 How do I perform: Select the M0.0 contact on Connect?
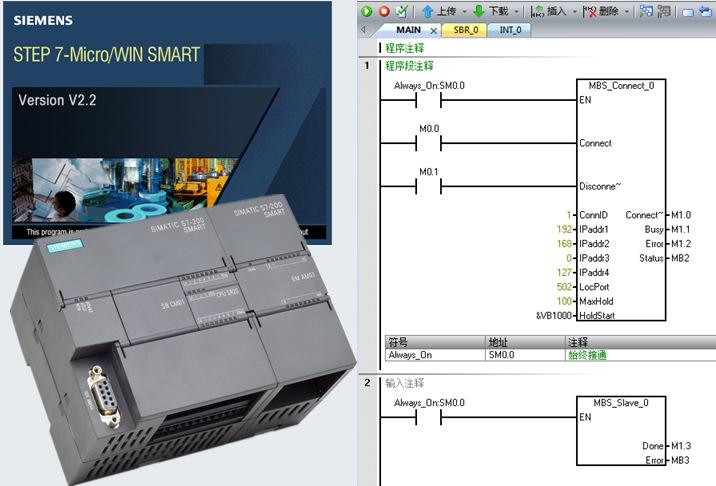[428, 143]
